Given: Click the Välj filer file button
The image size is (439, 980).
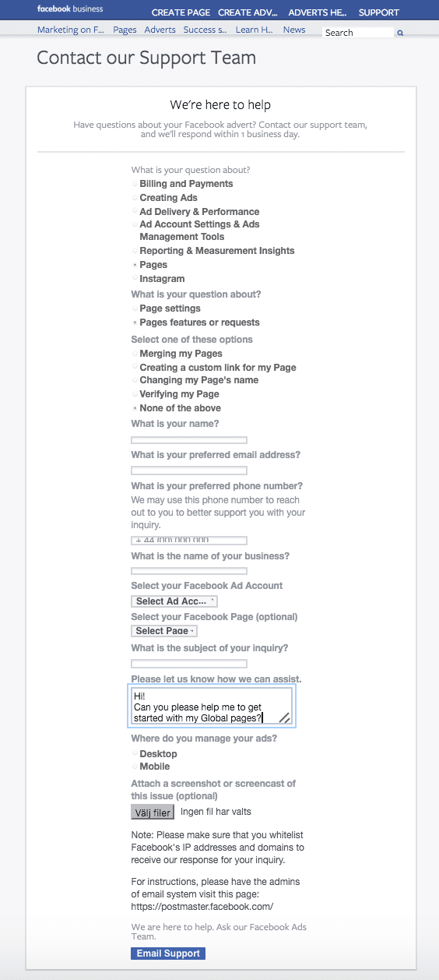Looking at the screenshot, I should [x=153, y=813].
